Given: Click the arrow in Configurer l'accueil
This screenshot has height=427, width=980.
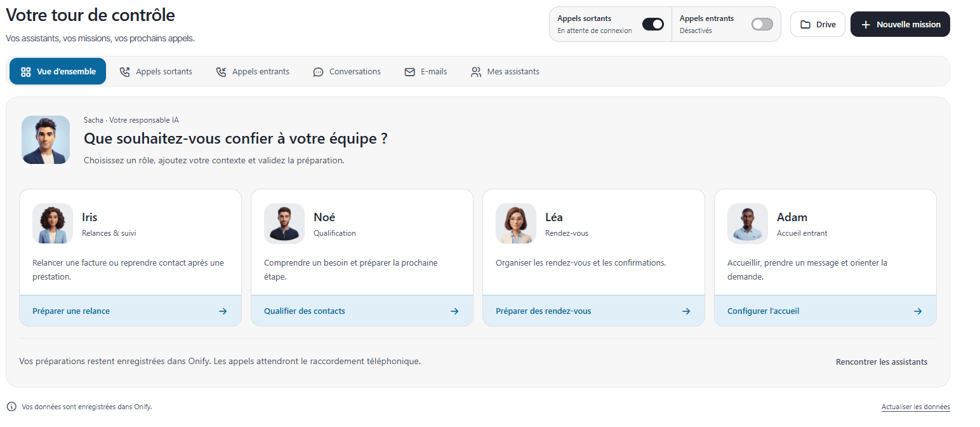Looking at the screenshot, I should coord(918,311).
